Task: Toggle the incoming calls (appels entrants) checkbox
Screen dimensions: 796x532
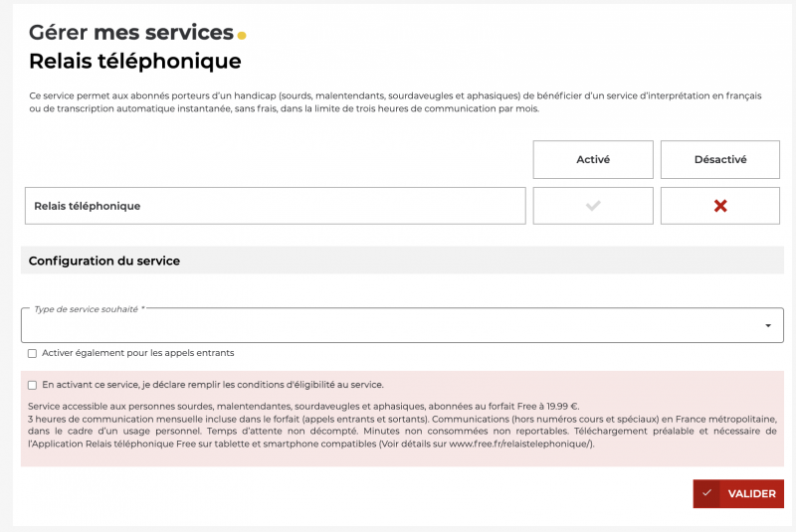Action: click(x=33, y=353)
